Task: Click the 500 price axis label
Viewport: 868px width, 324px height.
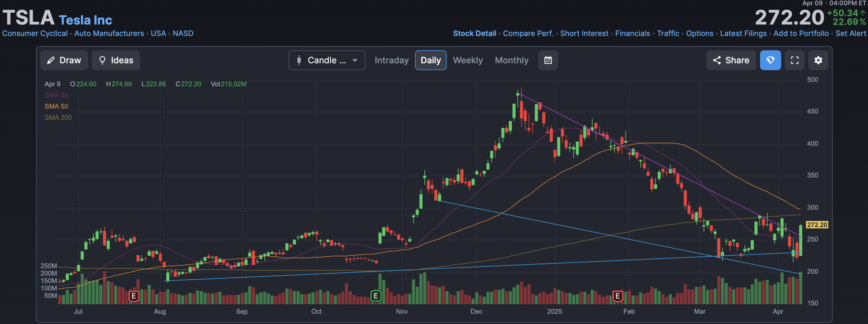Action: (x=812, y=79)
